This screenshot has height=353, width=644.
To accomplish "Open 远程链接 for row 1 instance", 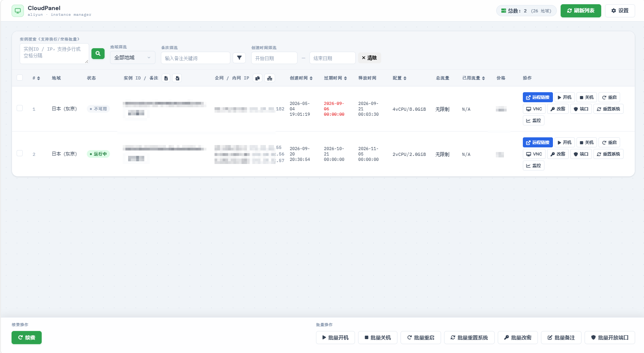I will (538, 97).
